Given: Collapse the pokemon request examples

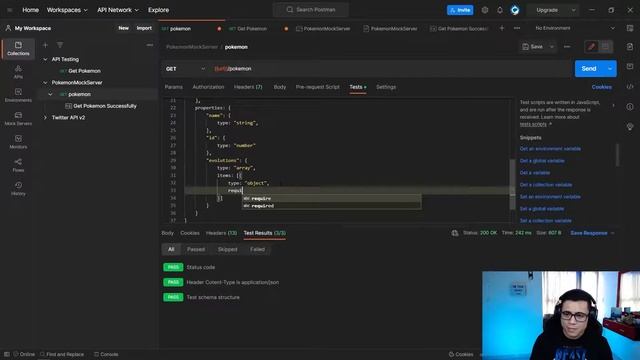Looking at the screenshot, I should 50,94.
